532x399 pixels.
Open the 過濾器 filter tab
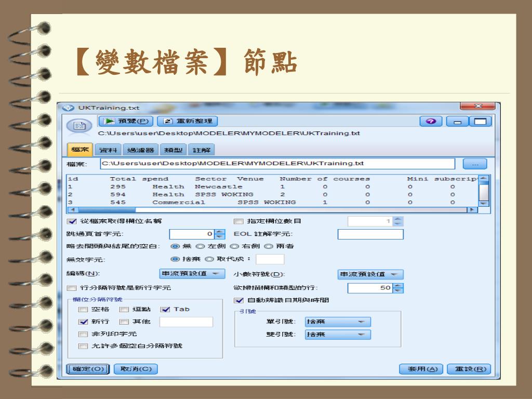tap(140, 150)
